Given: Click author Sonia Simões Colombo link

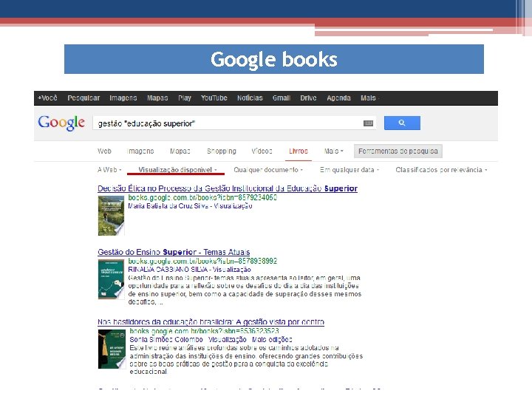Looking at the screenshot, I should [166, 340].
